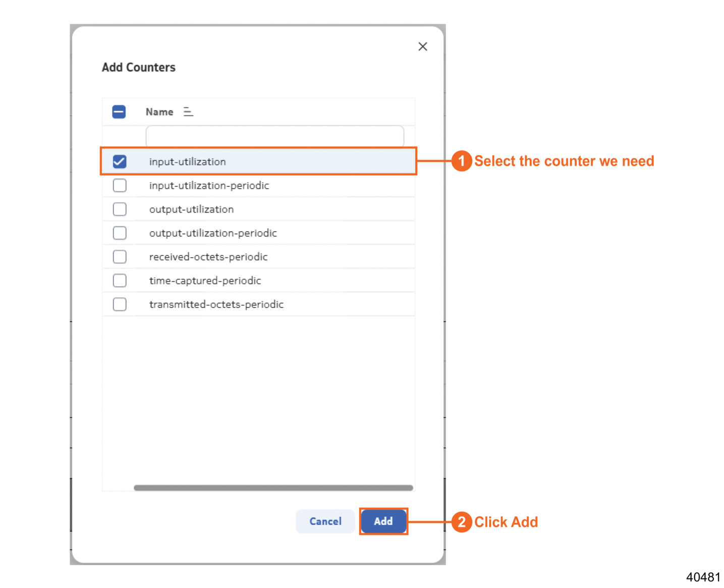Click the horizontal scrollbar in counter list
This screenshot has height=588, width=724.
[273, 488]
